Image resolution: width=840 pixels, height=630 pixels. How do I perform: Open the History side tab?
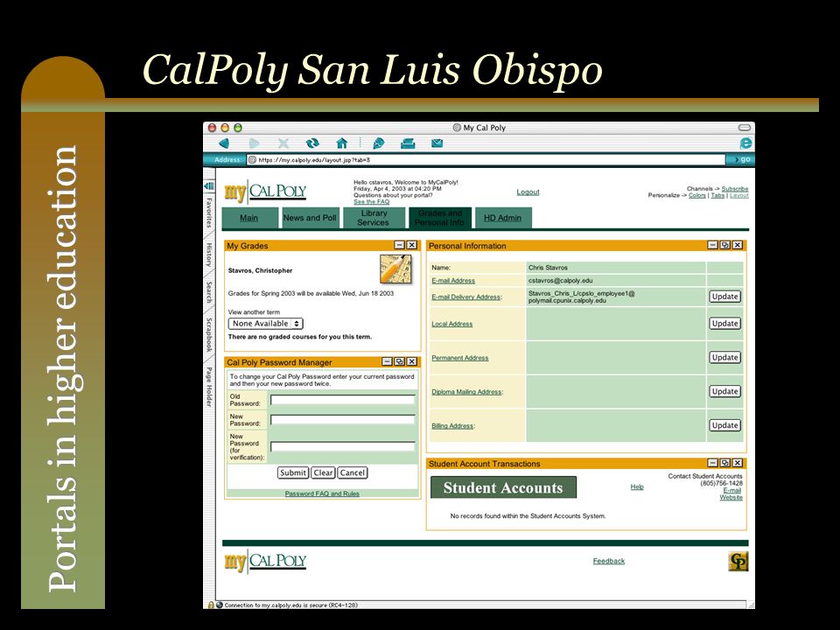pyautogui.click(x=209, y=255)
